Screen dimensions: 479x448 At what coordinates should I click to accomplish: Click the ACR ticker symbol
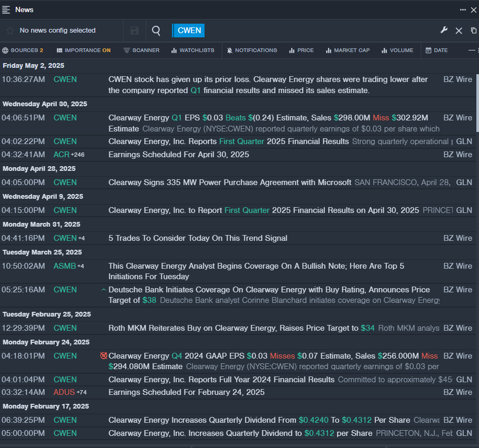[x=62, y=155]
